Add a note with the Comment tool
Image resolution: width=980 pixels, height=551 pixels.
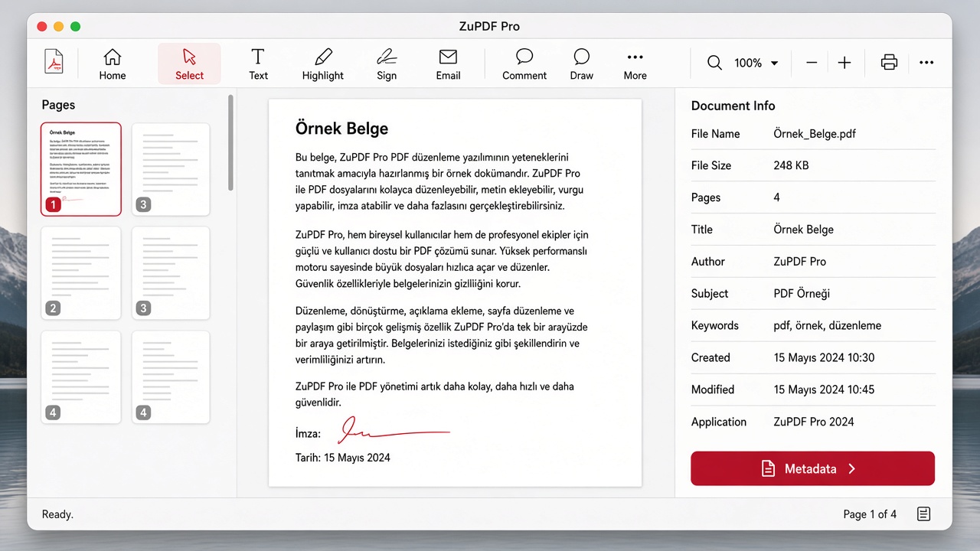(x=524, y=64)
